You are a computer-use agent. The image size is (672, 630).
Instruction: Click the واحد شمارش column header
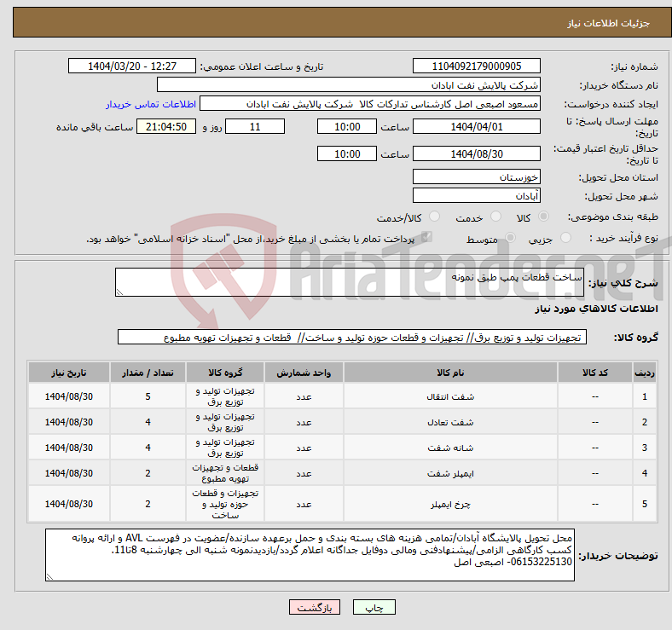[x=304, y=373]
